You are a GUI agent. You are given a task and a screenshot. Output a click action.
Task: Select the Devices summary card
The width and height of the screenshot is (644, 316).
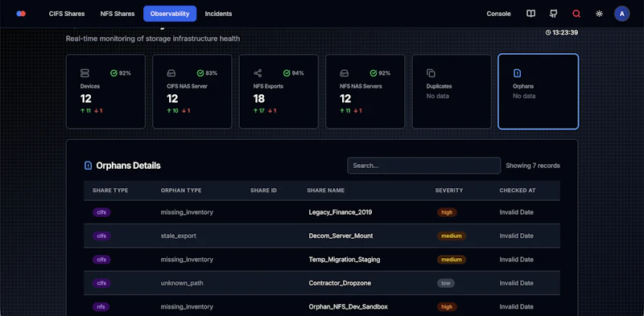pos(105,92)
